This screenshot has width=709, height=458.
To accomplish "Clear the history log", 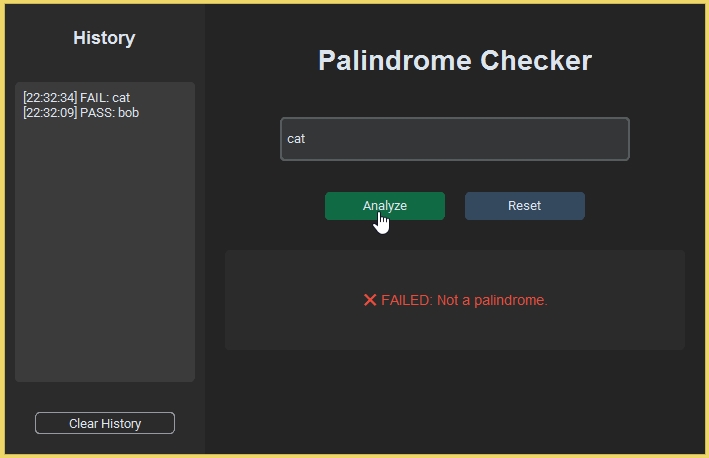I will tap(105, 423).
